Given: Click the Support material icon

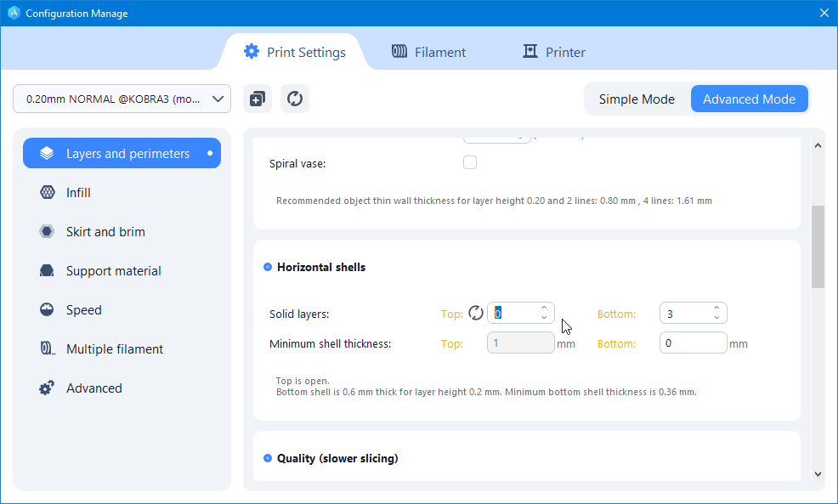Looking at the screenshot, I should point(47,270).
